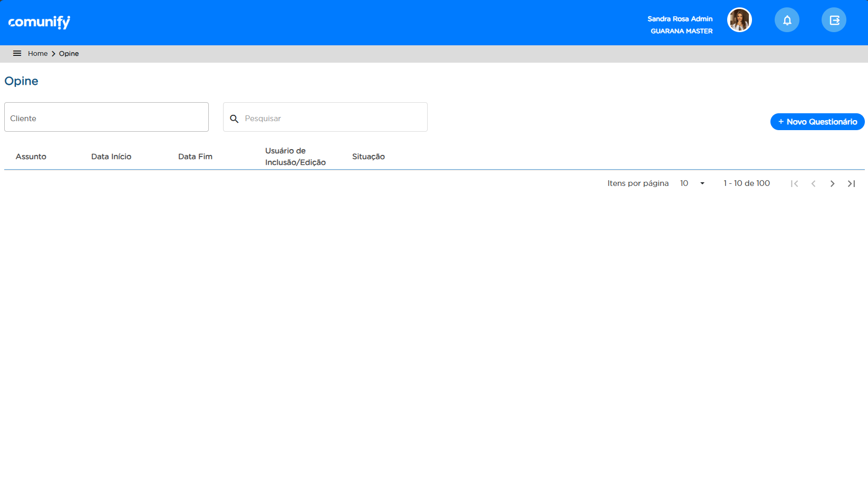Click the Opine breadcrumb
Image resolution: width=868 pixels, height=491 pixels.
[69, 54]
